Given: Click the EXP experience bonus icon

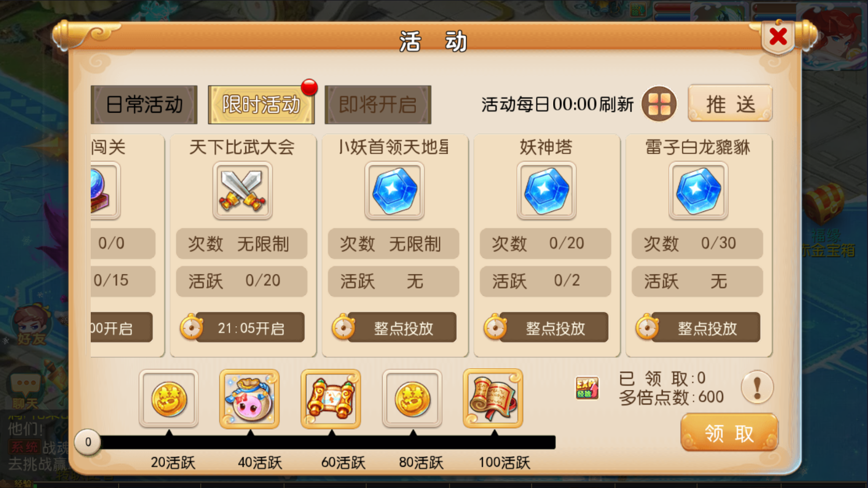Looking at the screenshot, I should (587, 388).
